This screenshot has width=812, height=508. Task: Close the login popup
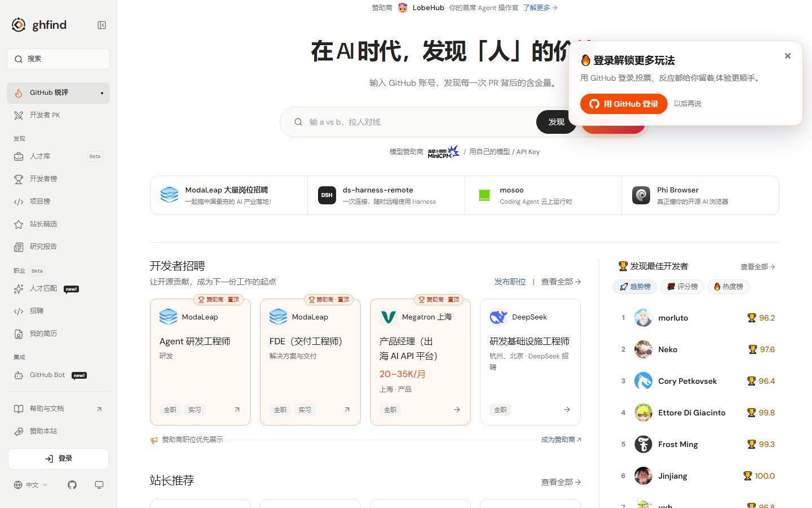[788, 56]
